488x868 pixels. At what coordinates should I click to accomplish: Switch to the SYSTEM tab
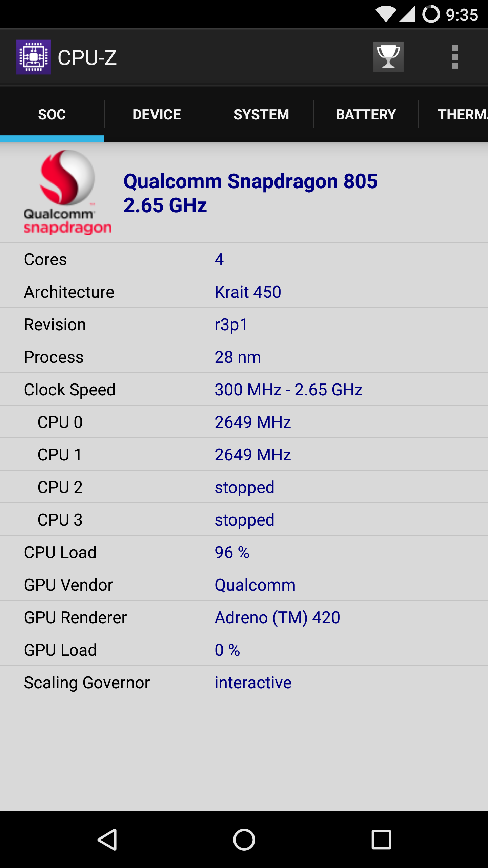pos(261,114)
